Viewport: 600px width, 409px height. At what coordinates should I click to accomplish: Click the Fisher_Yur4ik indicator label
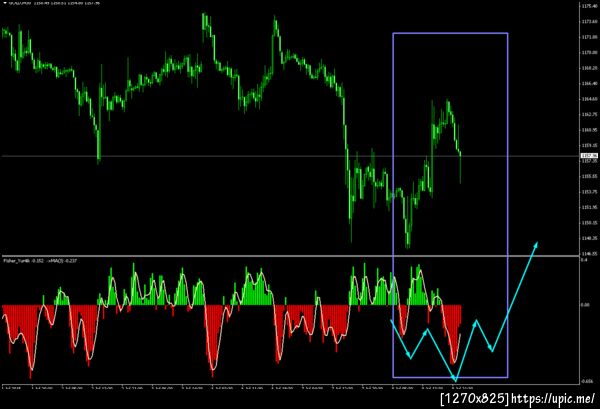pos(17,261)
